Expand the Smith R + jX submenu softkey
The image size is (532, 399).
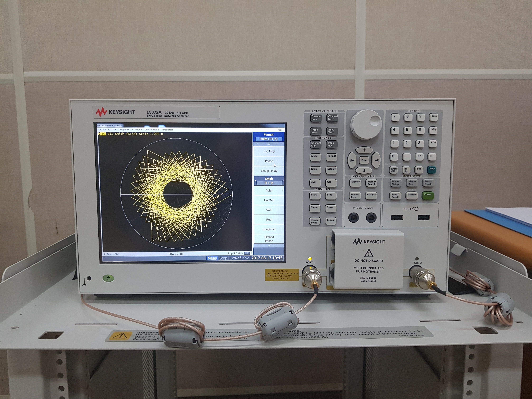pyautogui.click(x=269, y=181)
